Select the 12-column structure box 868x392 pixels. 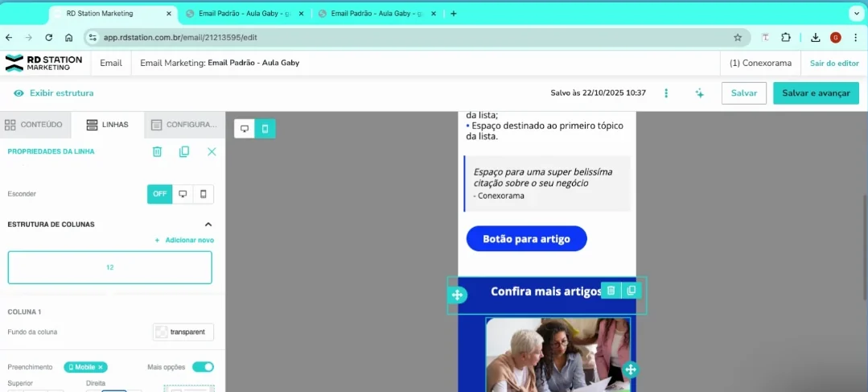[x=109, y=267]
